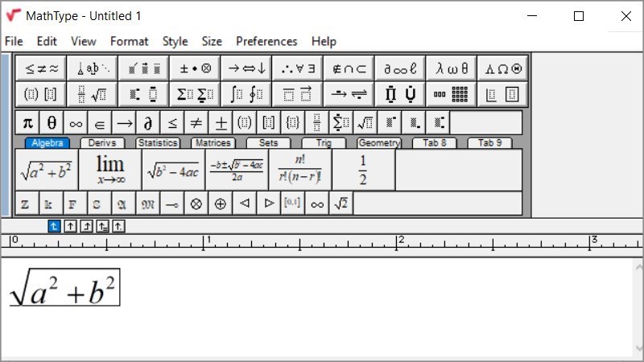Insert the not-equal symbol in small bar
The height and width of the screenshot is (362, 644).
[196, 123]
